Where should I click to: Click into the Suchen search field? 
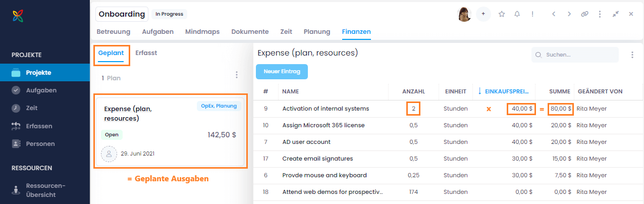[x=578, y=55]
